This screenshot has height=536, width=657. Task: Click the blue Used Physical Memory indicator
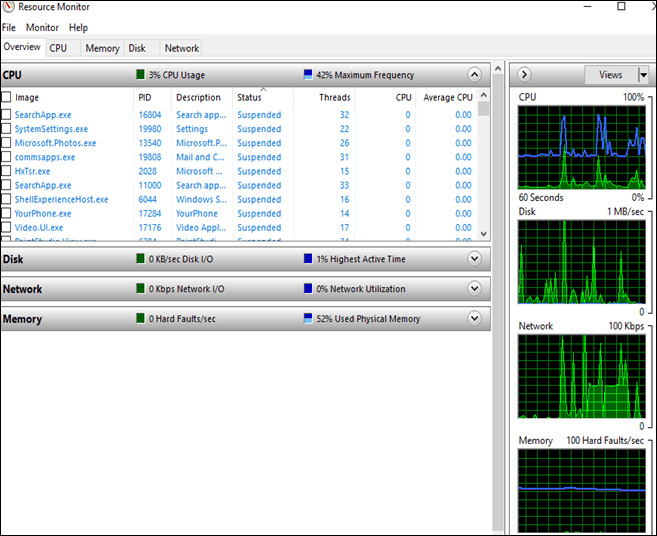pyautogui.click(x=308, y=318)
